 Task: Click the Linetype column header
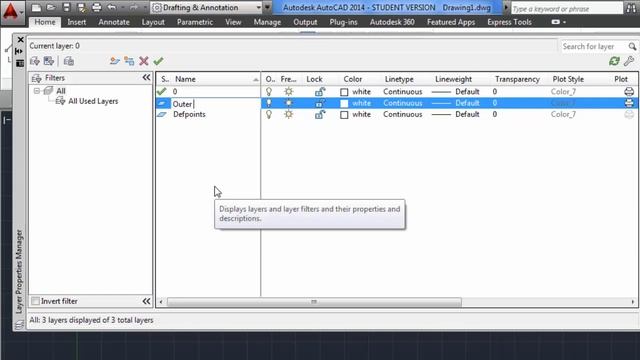click(399, 79)
